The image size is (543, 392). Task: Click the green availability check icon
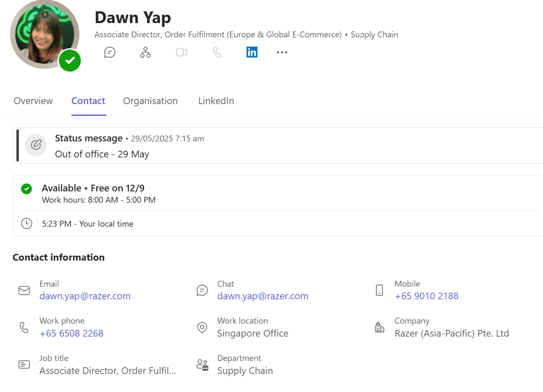[x=26, y=189]
